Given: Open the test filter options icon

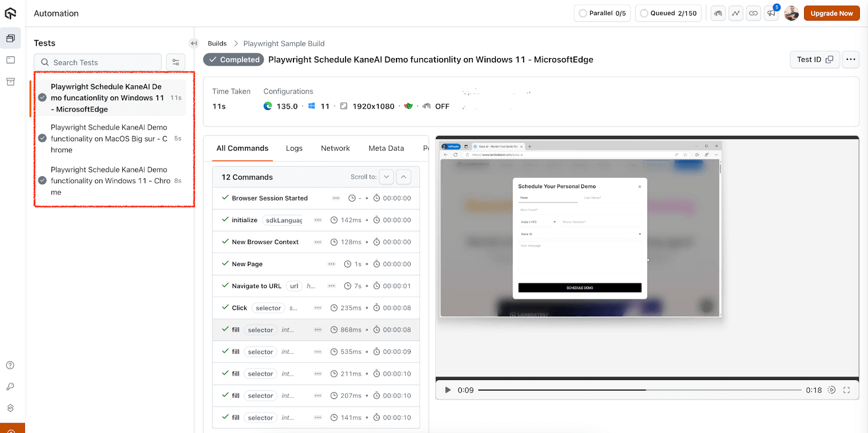Looking at the screenshot, I should point(176,62).
